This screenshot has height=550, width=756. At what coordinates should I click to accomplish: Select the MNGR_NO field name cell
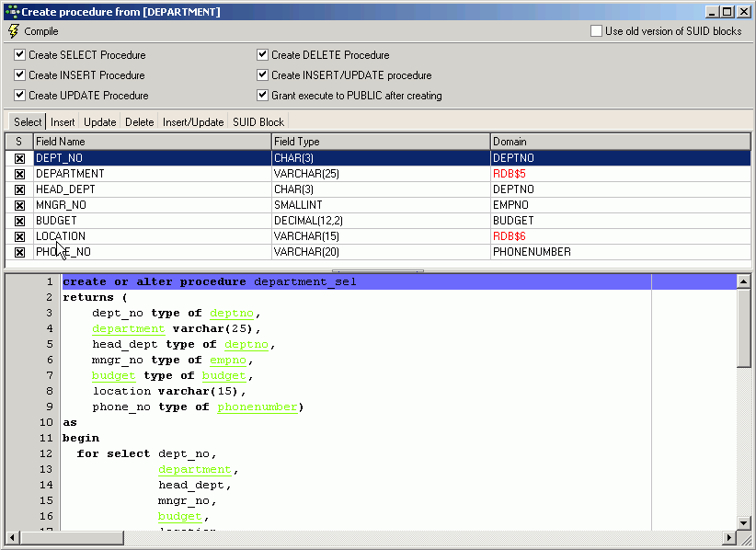(153, 205)
